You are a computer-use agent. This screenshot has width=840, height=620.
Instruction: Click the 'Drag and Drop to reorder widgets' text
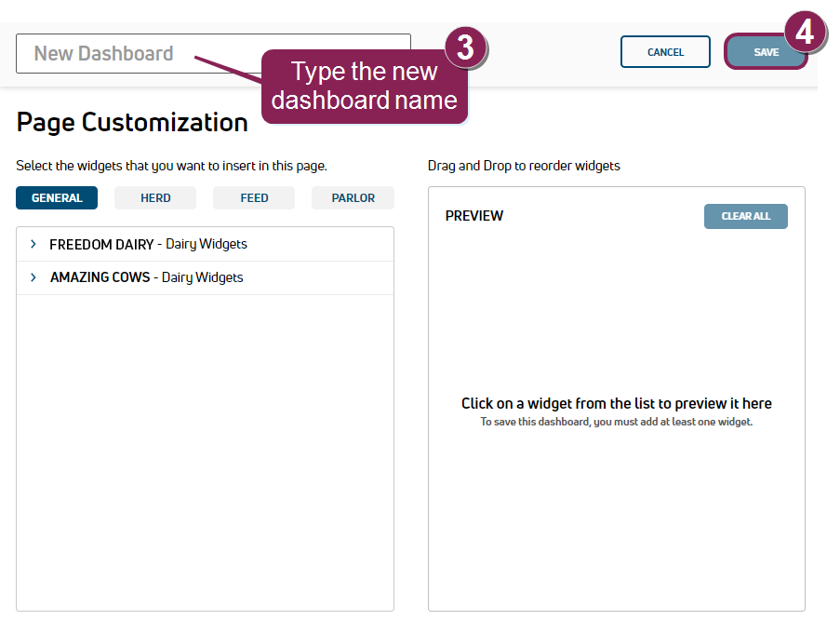(x=524, y=166)
